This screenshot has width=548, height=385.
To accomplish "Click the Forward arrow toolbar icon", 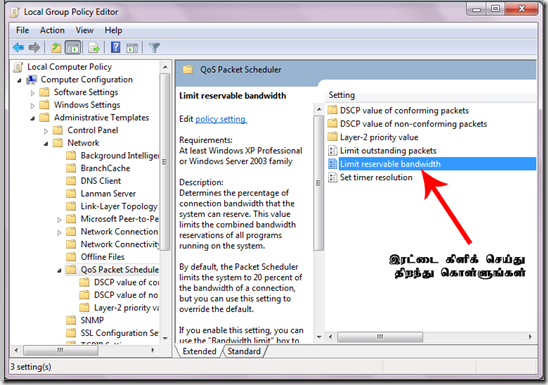I will point(34,47).
